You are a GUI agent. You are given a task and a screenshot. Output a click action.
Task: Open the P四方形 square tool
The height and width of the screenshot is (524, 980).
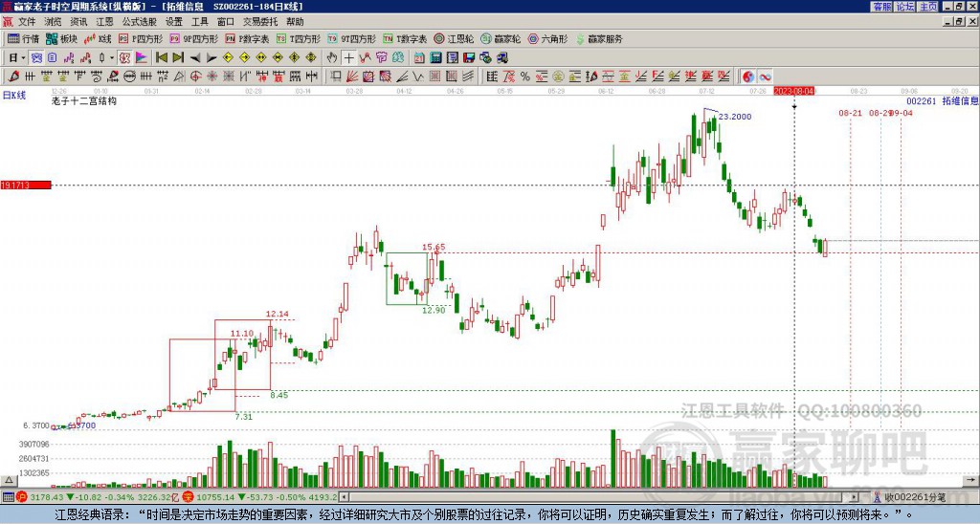(141, 38)
